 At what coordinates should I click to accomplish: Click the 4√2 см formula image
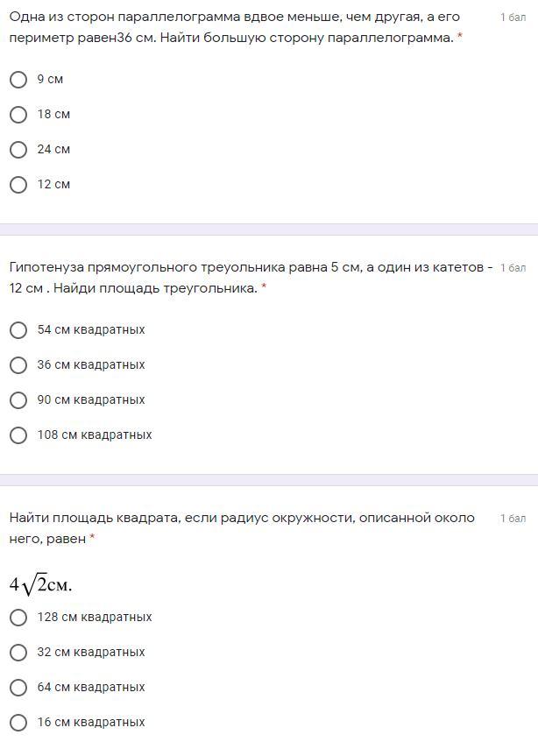click(41, 583)
